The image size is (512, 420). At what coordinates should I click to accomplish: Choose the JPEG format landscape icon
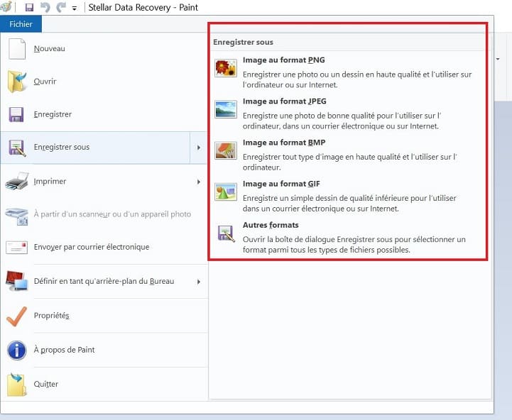226,109
